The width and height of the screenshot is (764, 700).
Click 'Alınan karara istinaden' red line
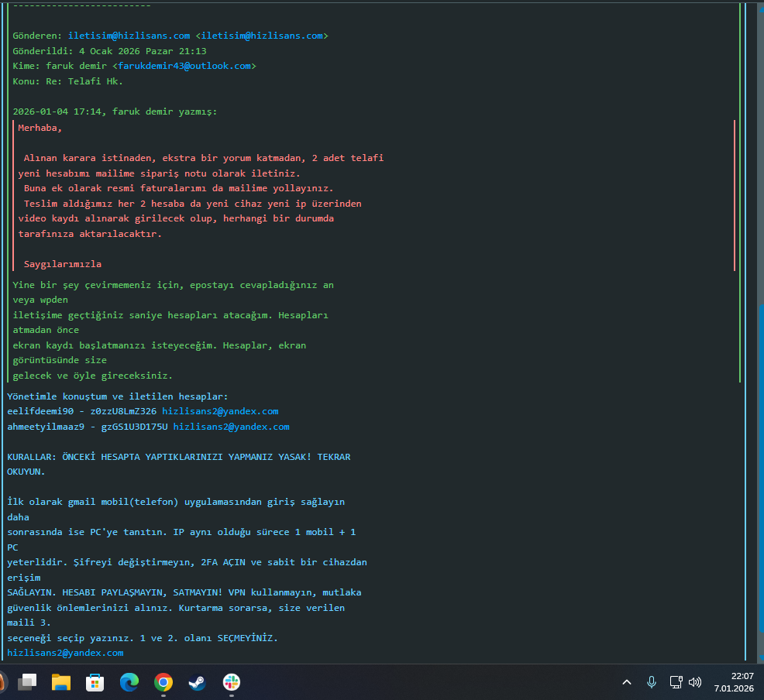pos(204,158)
